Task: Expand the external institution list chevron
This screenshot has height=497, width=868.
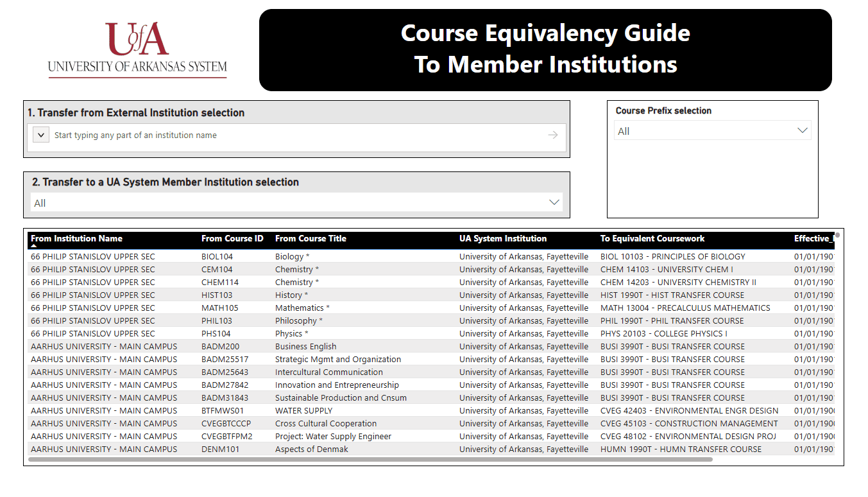Action: pos(41,135)
